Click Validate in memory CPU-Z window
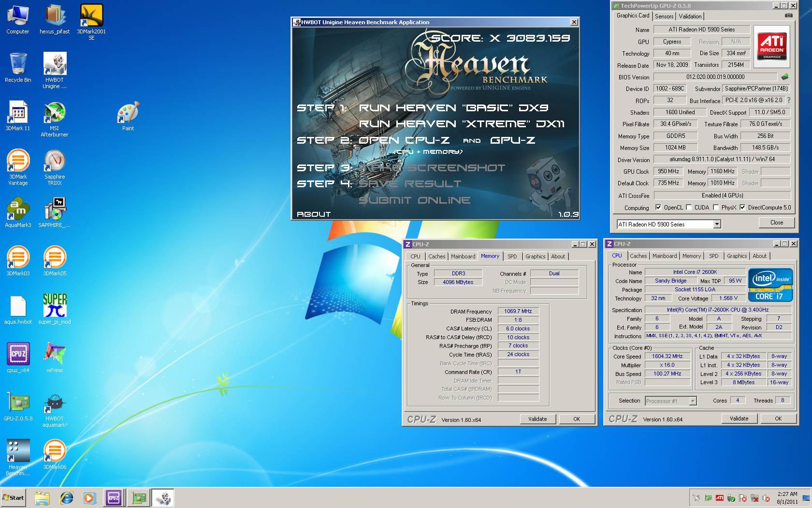Image resolution: width=812 pixels, height=508 pixels. point(537,419)
